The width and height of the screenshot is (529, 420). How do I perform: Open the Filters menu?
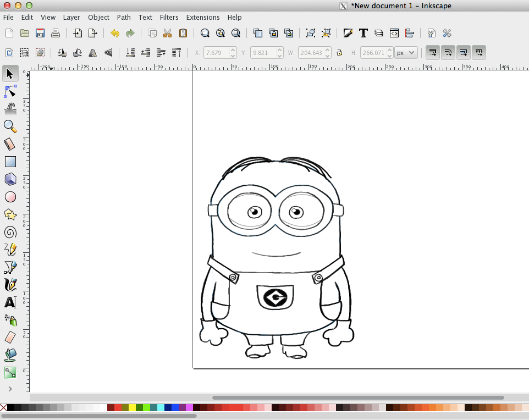click(x=169, y=17)
